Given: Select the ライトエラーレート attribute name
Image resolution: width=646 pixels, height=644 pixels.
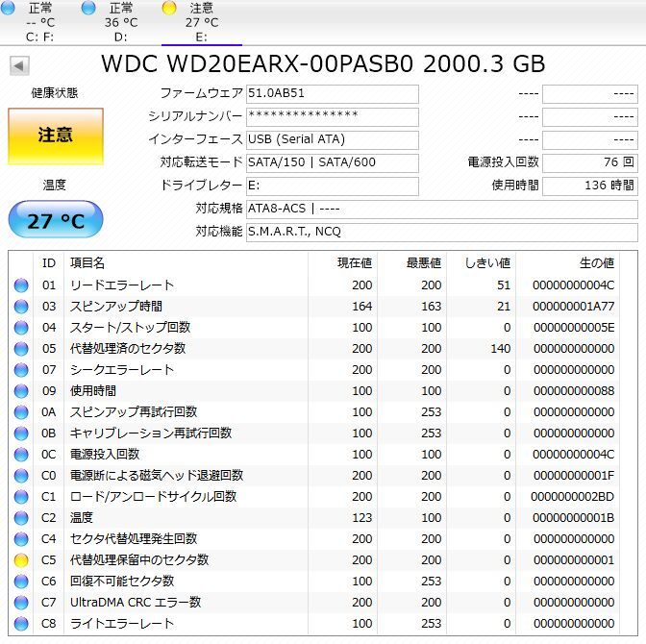Looking at the screenshot, I should pyautogui.click(x=122, y=624).
